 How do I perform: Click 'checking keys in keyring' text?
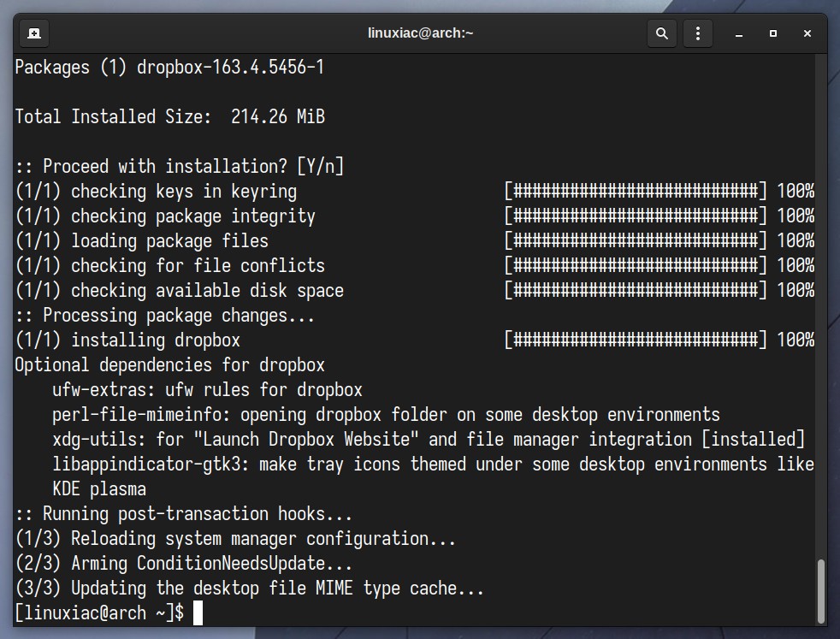[x=184, y=192]
